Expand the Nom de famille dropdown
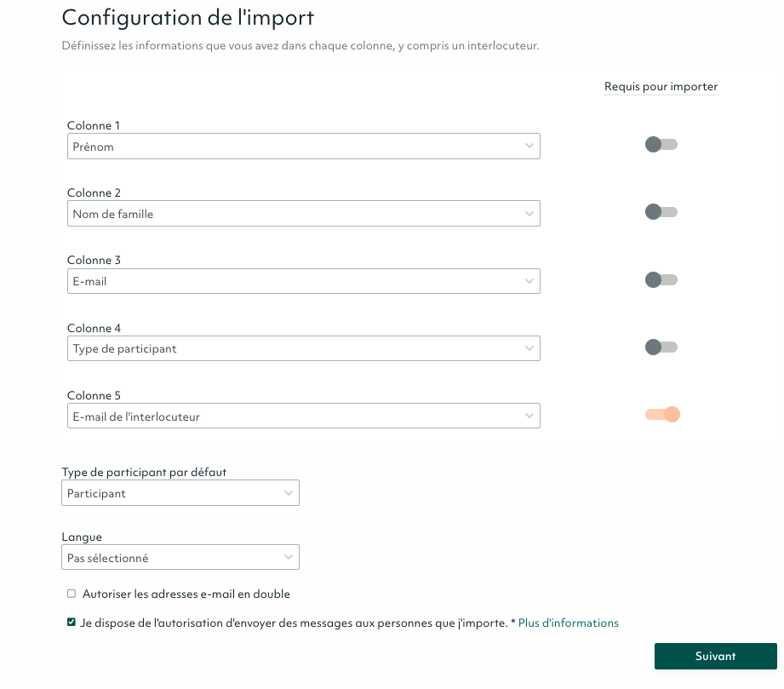 click(x=303, y=214)
